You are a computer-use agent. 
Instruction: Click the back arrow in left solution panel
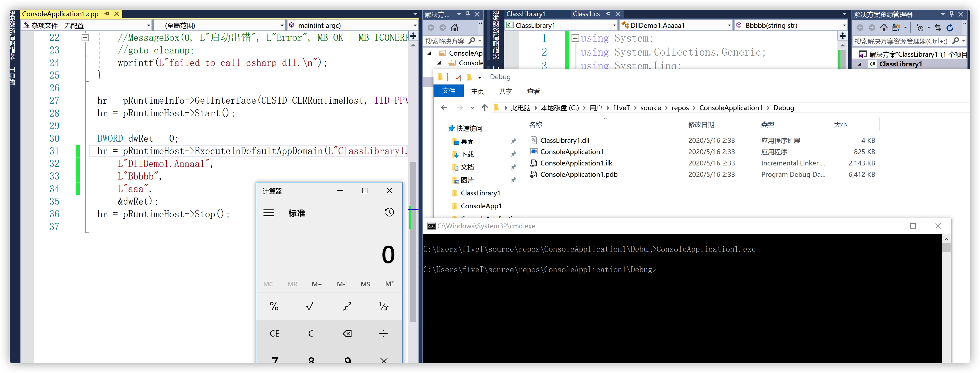(431, 27)
